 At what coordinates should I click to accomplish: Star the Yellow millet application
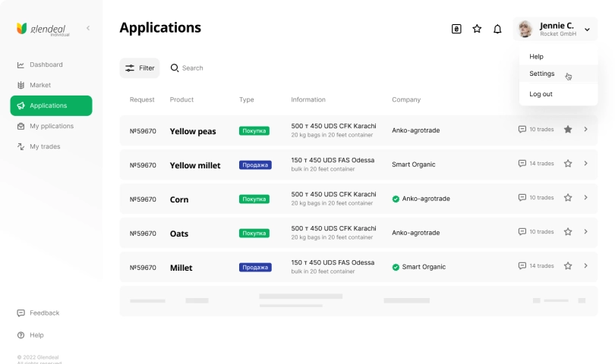tap(568, 164)
